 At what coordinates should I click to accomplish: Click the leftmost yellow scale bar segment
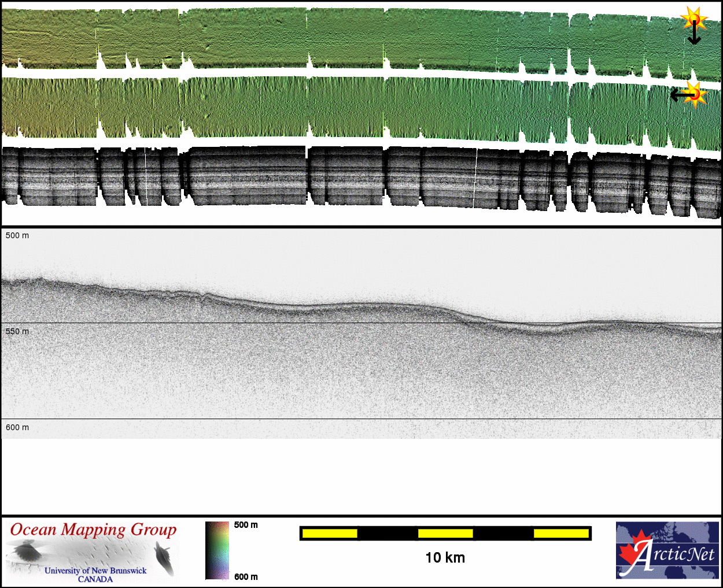click(330, 533)
